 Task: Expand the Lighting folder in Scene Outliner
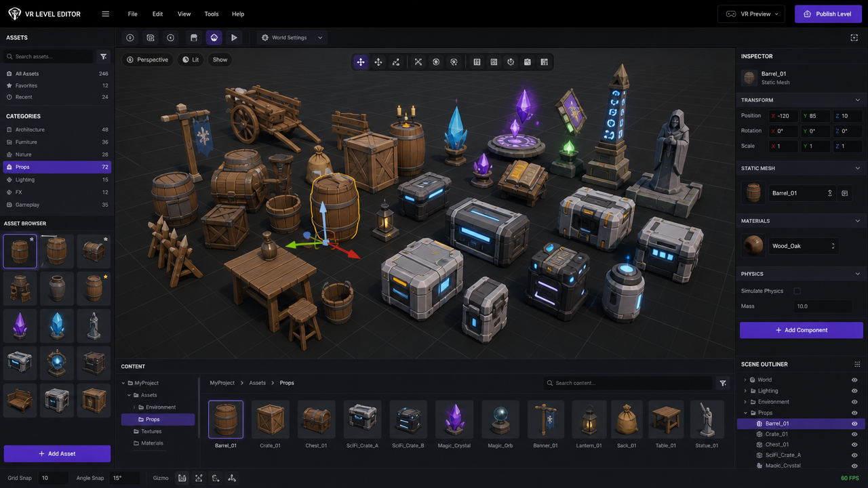click(x=745, y=391)
